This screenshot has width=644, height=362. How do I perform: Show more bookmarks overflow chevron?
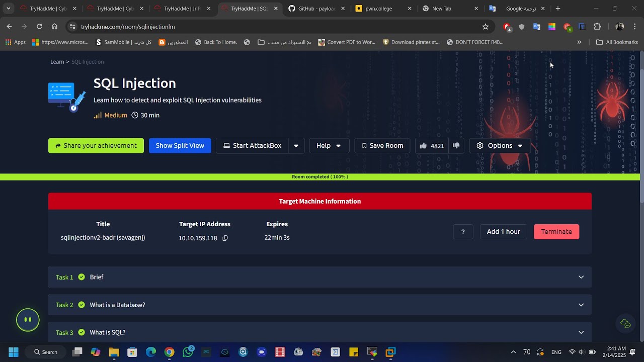579,42
